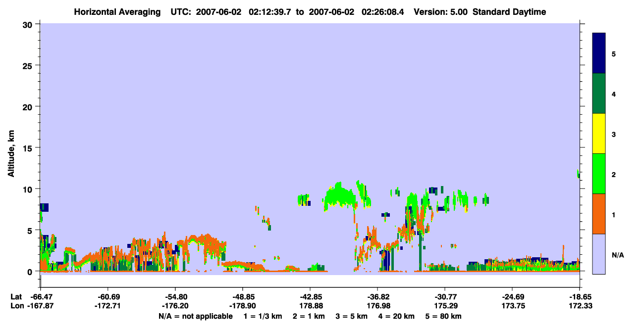This screenshot has width=644, height=330.
Task: Click the latitude value -42.85
Action: (x=310, y=297)
